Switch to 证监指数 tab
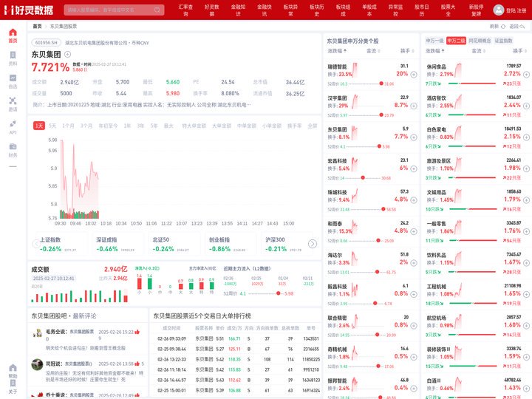 (503, 41)
